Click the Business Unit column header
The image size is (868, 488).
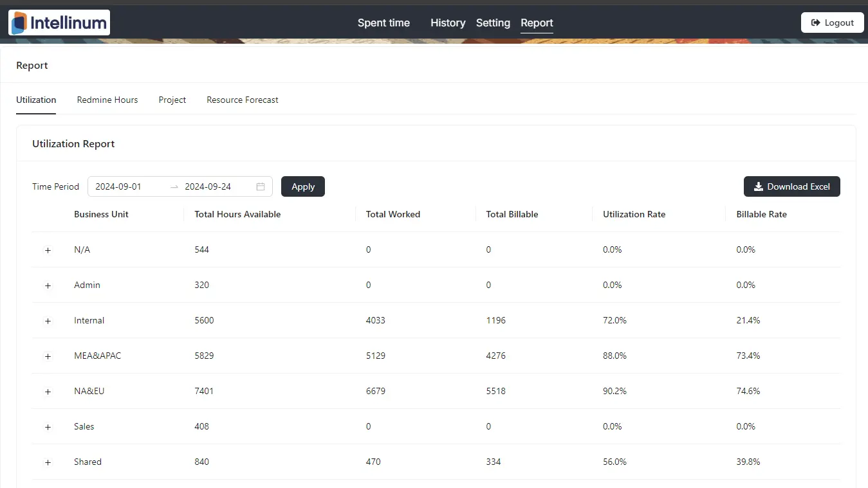[101, 214]
